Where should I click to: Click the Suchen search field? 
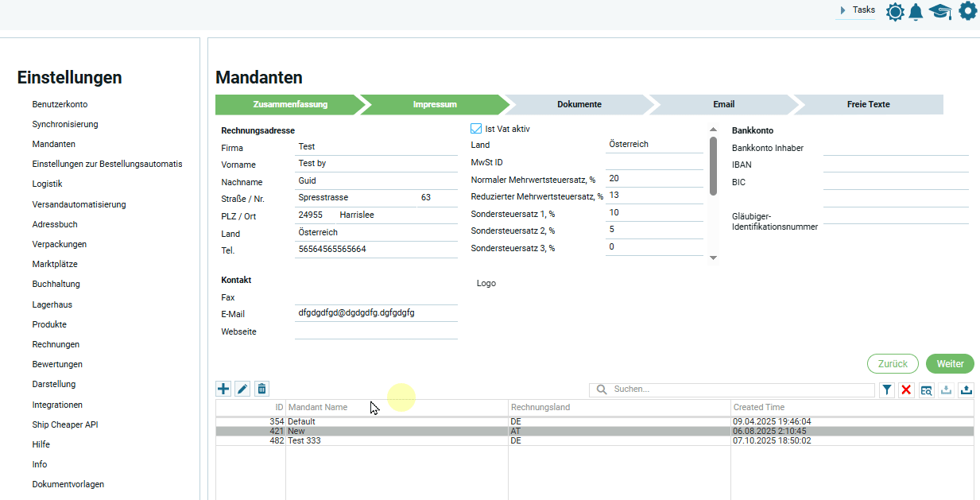739,390
